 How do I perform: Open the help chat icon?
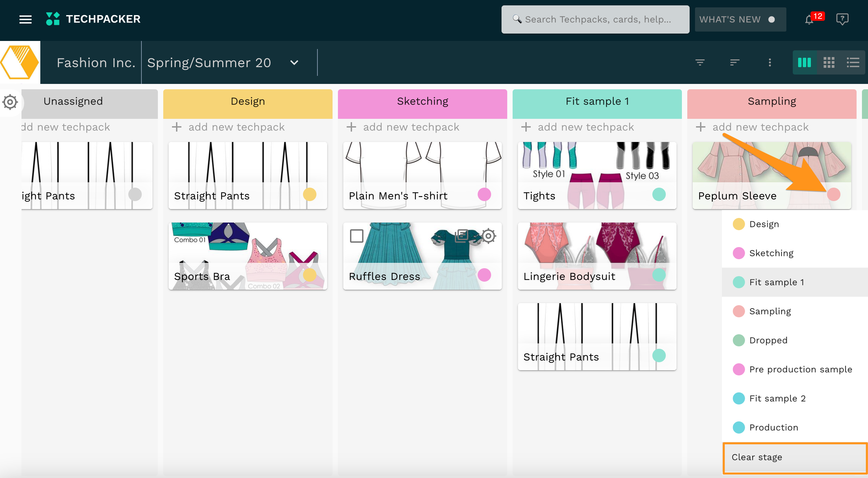[x=842, y=19]
